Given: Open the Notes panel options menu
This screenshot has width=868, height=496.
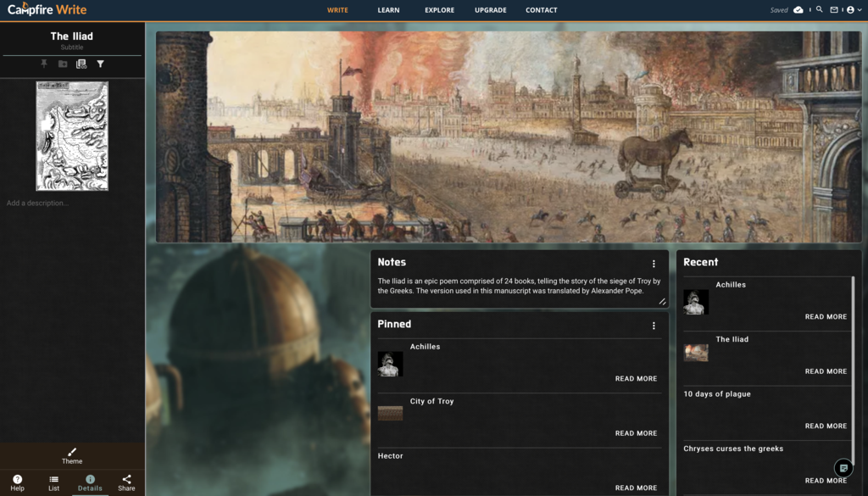Looking at the screenshot, I should (654, 264).
